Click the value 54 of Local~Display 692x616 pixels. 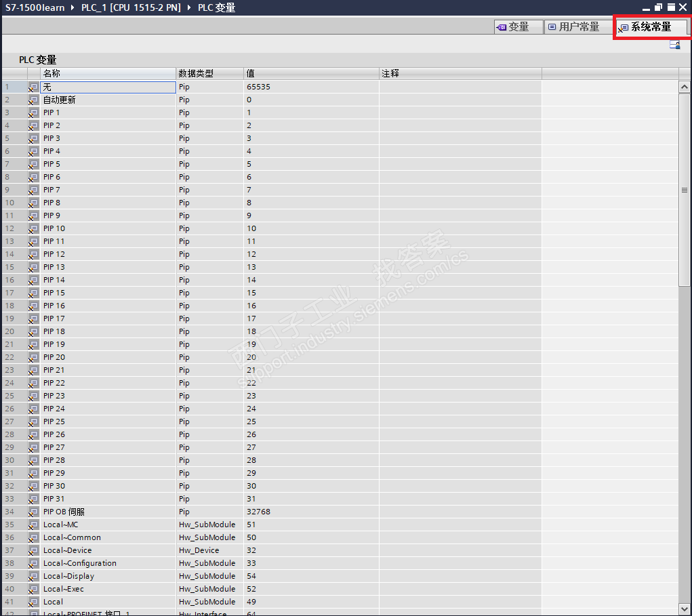251,576
